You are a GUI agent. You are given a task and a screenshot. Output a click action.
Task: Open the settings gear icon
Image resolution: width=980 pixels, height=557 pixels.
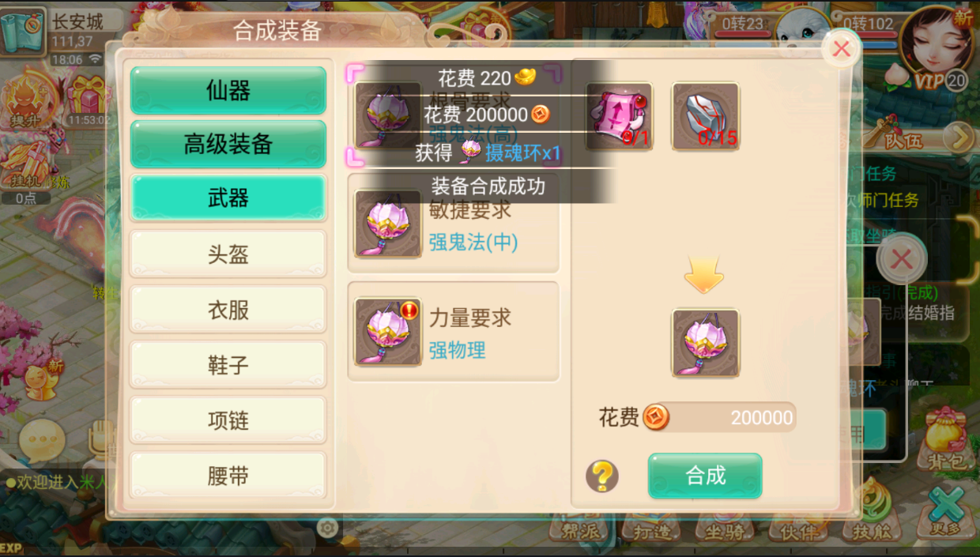pos(327,528)
